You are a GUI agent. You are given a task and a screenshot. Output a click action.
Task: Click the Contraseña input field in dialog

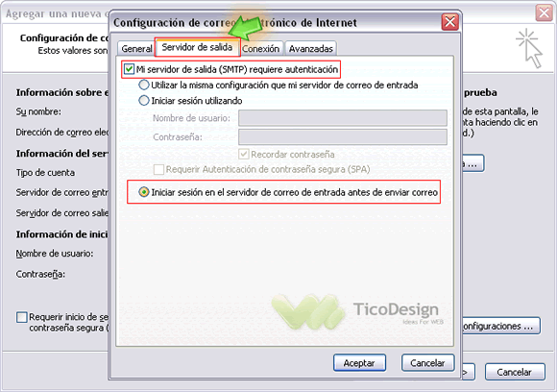coord(343,136)
